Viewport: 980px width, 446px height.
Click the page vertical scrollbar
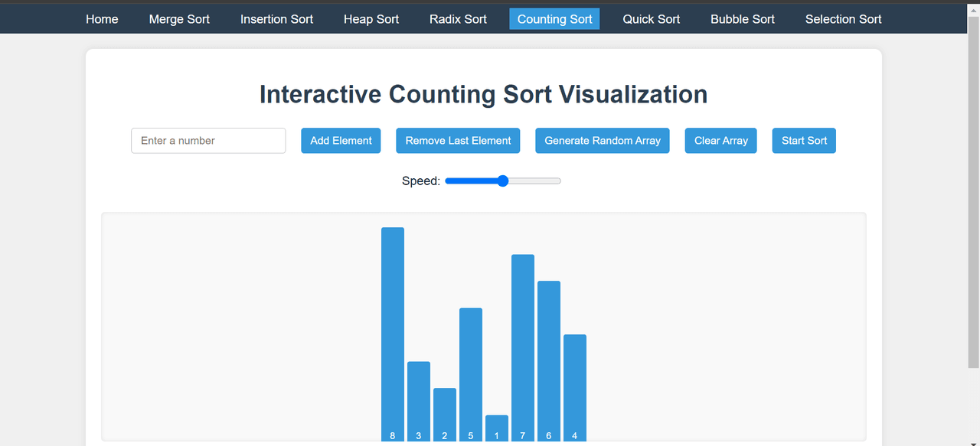[973, 191]
